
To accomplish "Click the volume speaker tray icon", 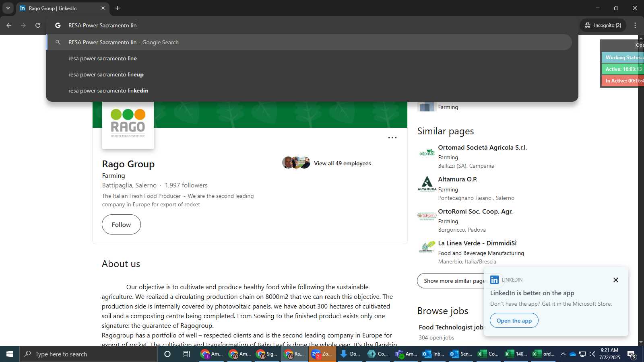I will (592, 354).
